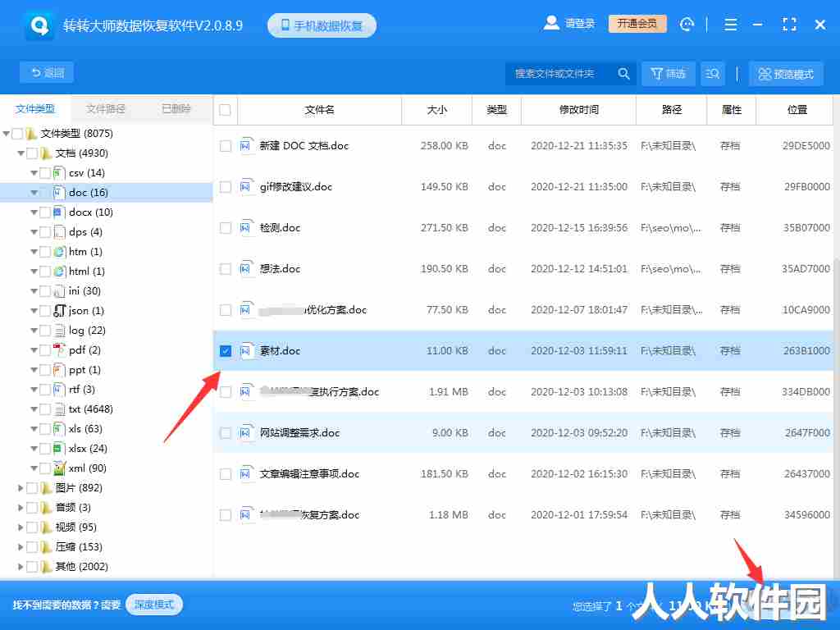Collapse the 文件类型 (8075) root node
Screen dimensions: 840x630
coord(7,134)
